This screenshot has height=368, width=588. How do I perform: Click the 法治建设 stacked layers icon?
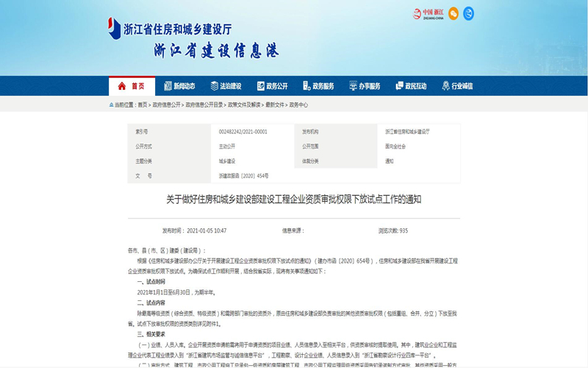coord(215,86)
